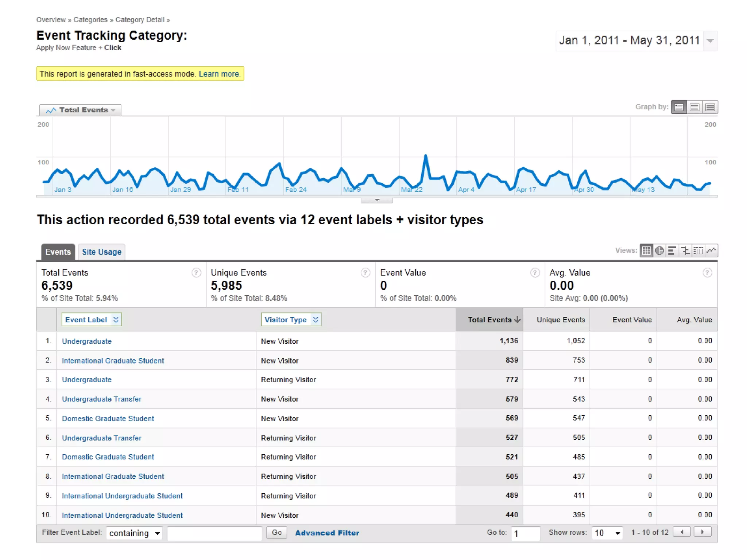Image resolution: width=747 pixels, height=560 pixels.
Task: Graph by month icon
Action: coord(710,107)
